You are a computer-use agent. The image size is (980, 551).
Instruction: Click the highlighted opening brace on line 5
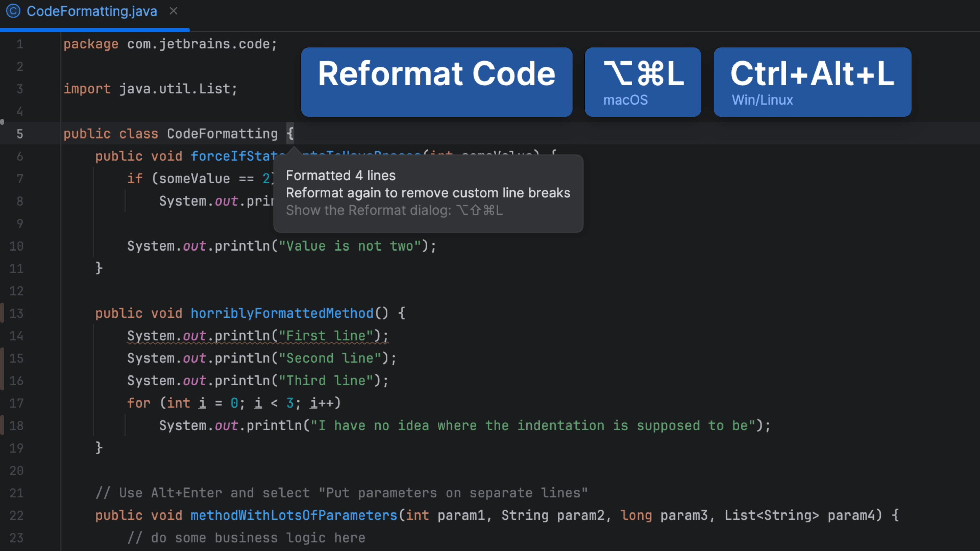coord(290,133)
